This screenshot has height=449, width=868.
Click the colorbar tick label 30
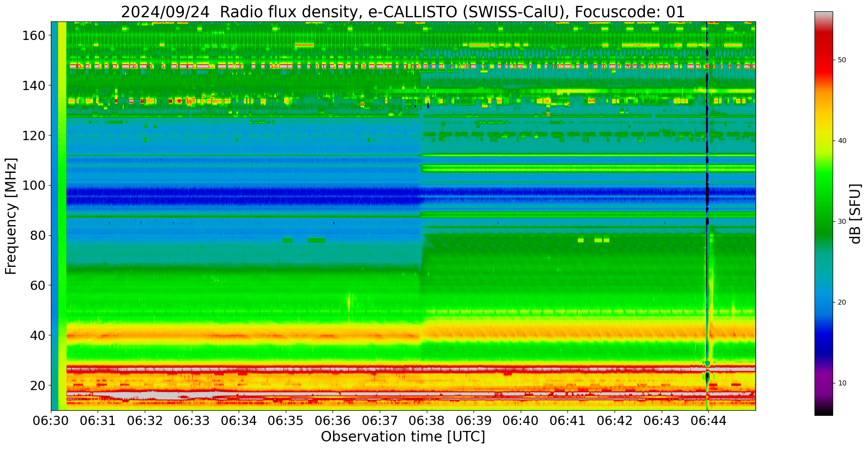tap(842, 222)
